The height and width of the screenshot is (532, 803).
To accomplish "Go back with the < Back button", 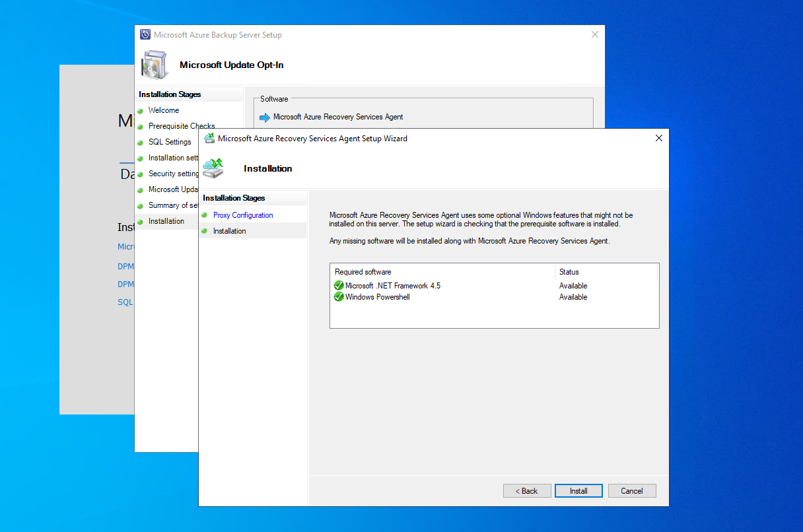I will click(527, 490).
